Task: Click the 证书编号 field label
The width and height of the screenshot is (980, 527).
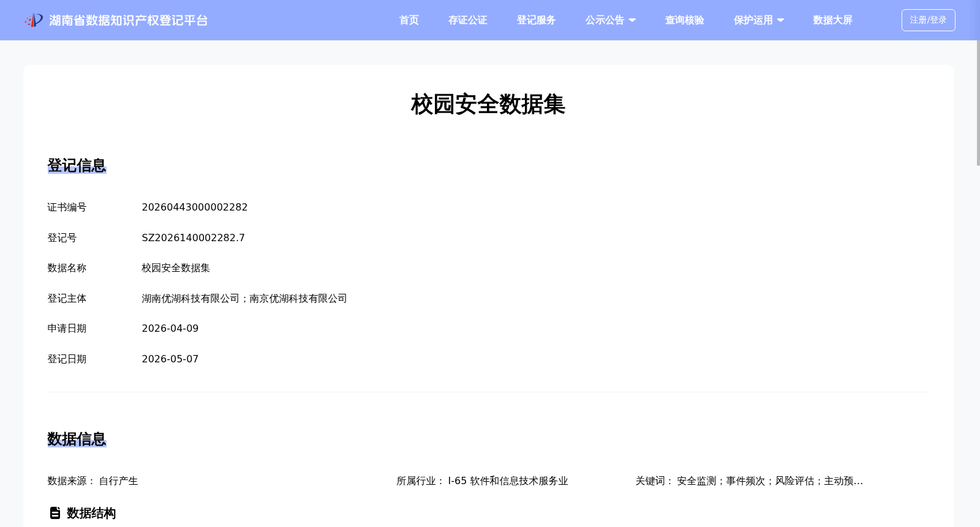Action: tap(67, 207)
